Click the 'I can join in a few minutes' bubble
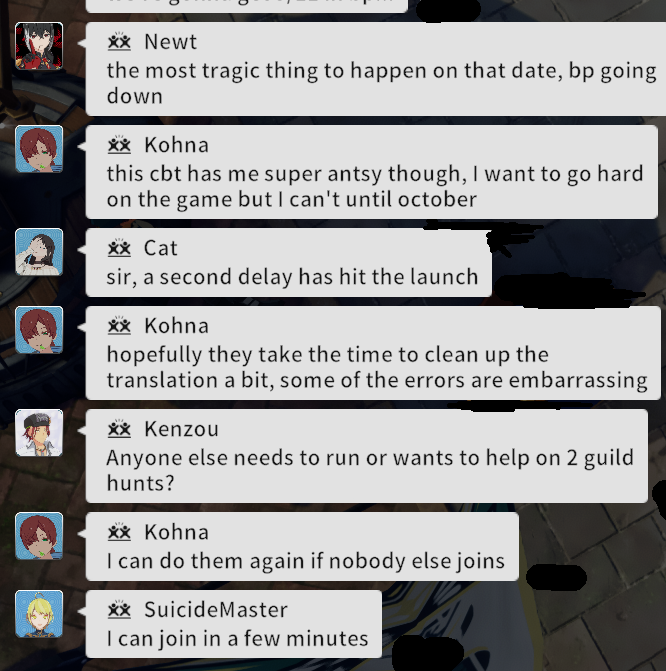 point(234,624)
